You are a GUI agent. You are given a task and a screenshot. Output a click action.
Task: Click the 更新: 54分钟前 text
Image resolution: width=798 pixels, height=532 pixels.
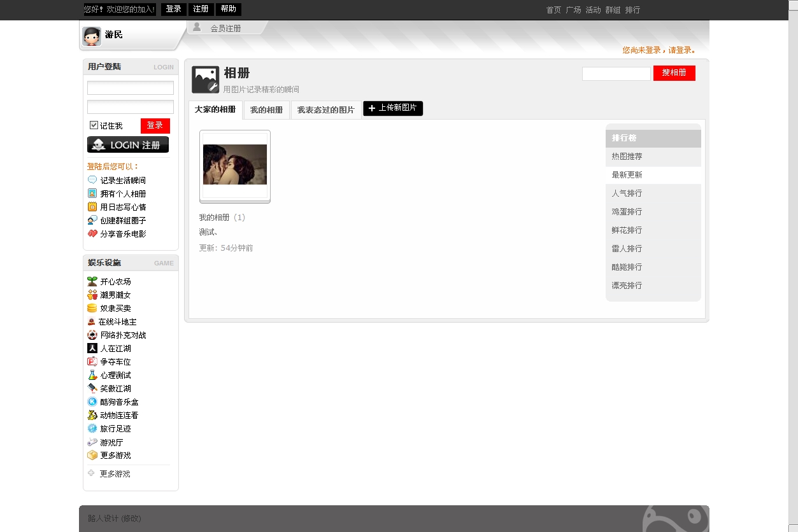coord(226,248)
